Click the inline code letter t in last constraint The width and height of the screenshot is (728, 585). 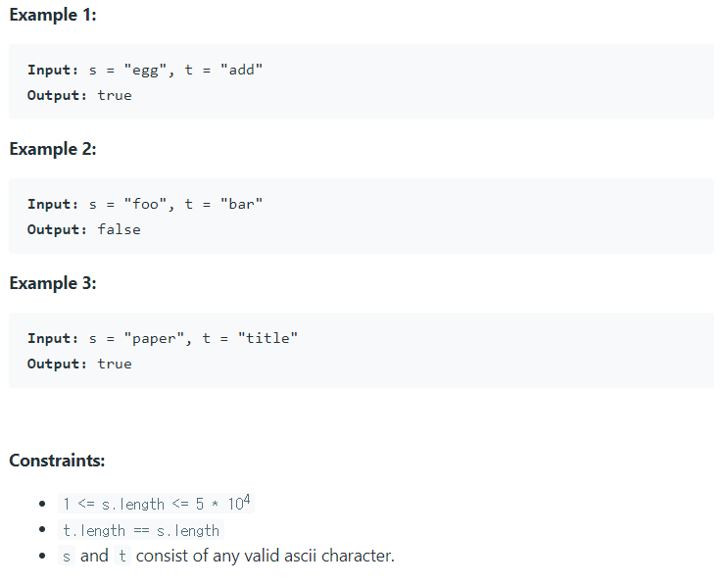(122, 556)
